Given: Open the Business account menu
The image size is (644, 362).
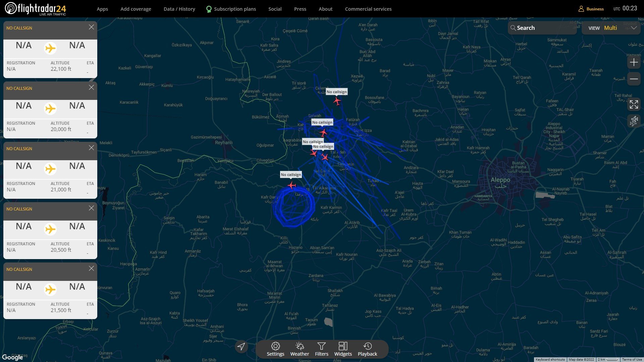Looking at the screenshot, I should [x=591, y=9].
